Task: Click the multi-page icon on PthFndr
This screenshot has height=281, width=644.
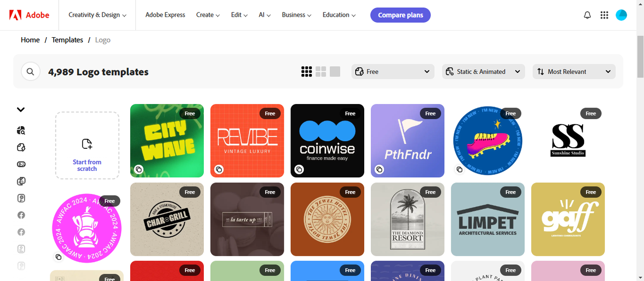Action: click(379, 169)
